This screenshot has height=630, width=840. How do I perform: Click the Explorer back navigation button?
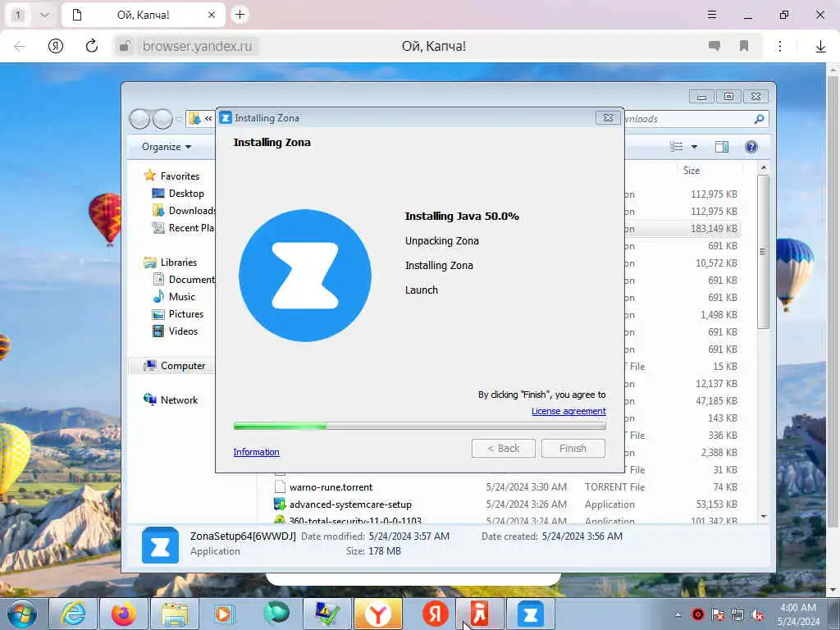click(x=139, y=119)
